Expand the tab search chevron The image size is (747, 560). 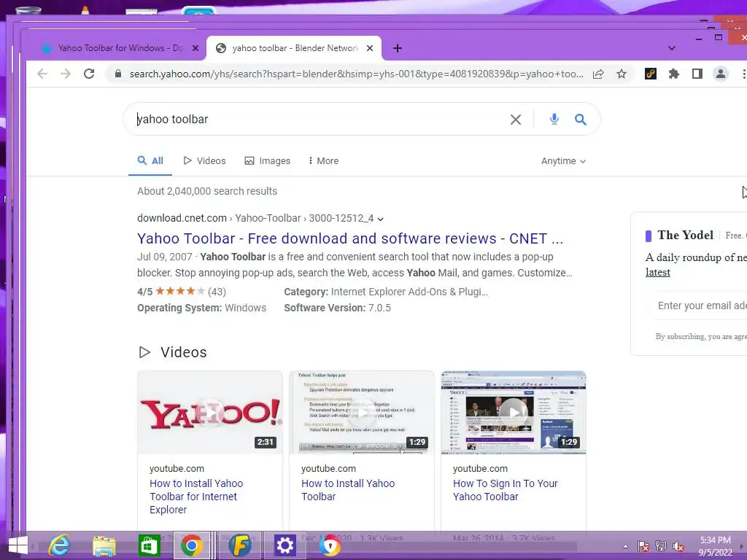(672, 48)
